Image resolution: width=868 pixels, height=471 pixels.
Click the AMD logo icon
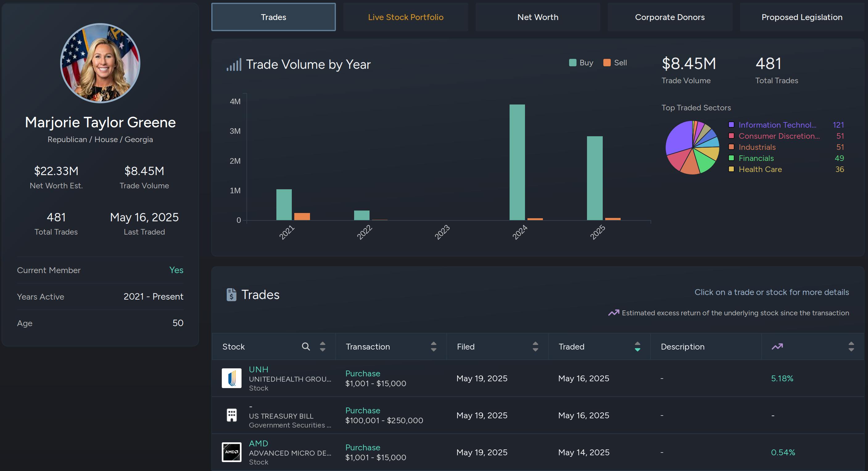231,452
